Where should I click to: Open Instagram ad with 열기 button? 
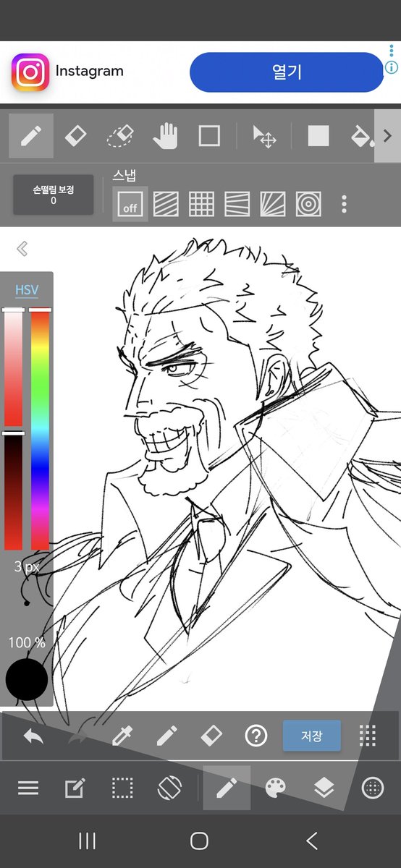(286, 72)
